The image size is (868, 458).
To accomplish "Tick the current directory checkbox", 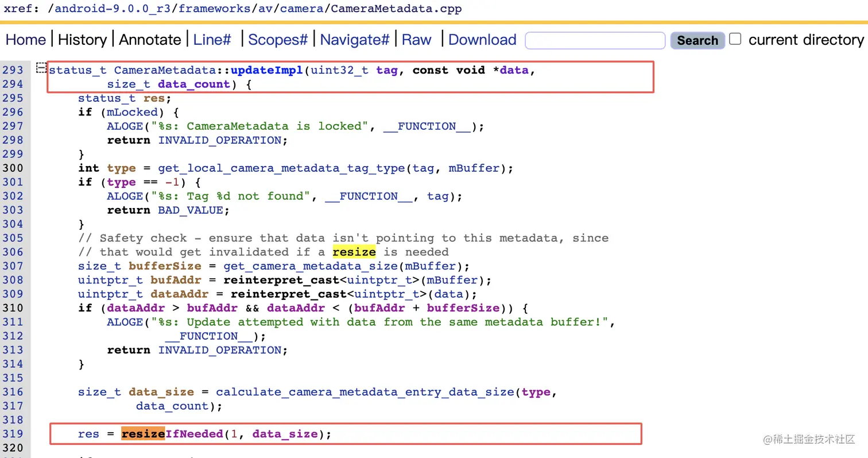I will (x=735, y=39).
